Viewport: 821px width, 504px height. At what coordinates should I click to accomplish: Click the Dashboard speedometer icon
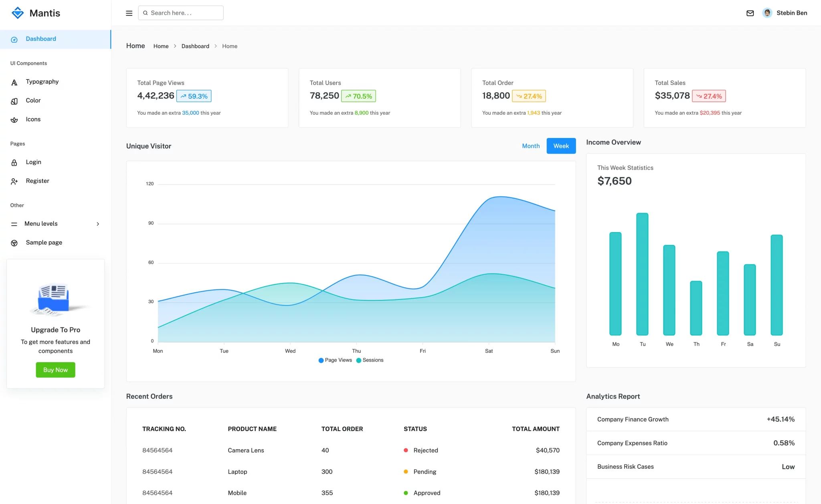(14, 39)
